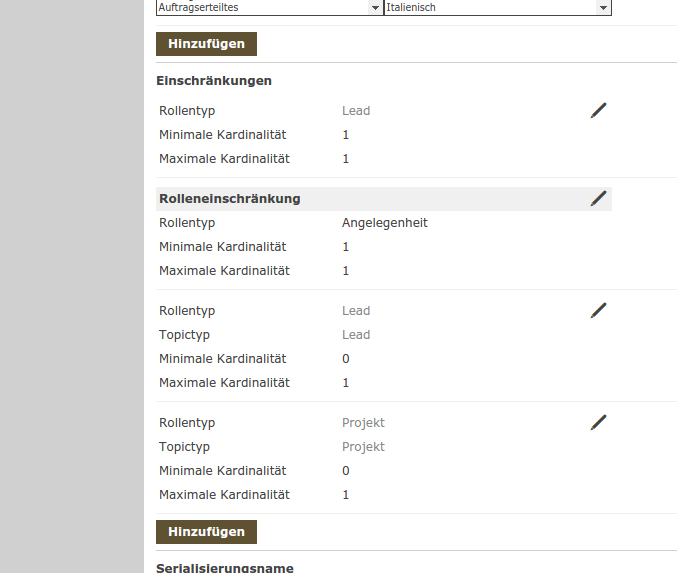Open the Projekt Rollentyp link
The image size is (677, 573).
point(363,423)
